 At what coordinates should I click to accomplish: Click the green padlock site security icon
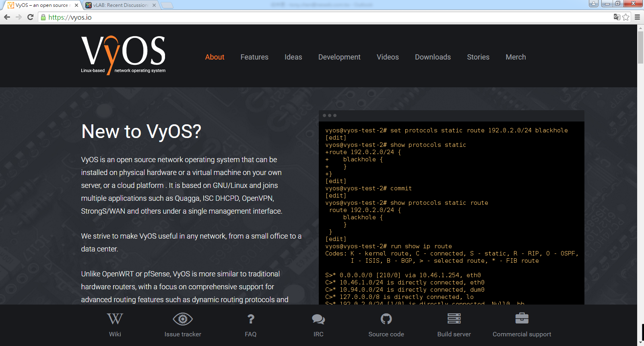(43, 17)
